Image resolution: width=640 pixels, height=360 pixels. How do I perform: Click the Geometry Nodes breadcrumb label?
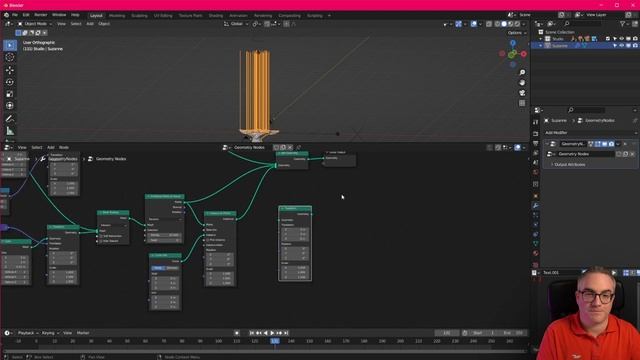pyautogui.click(x=111, y=159)
